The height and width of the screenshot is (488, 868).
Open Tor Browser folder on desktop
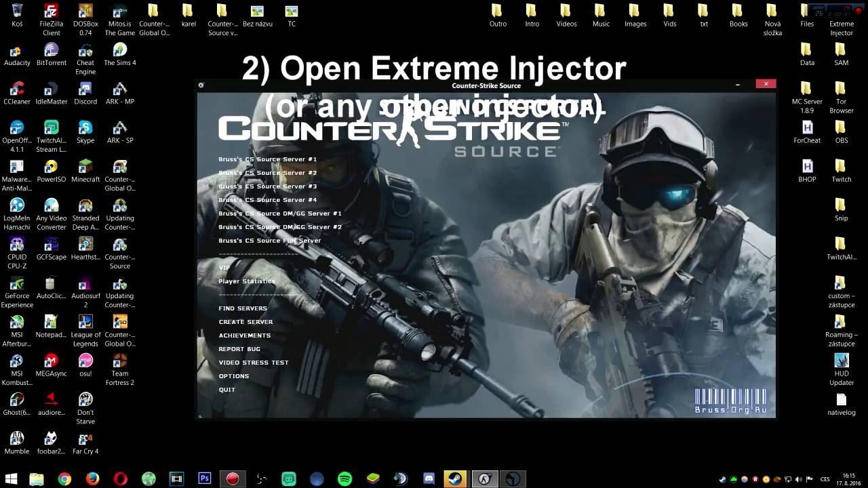[x=842, y=97]
